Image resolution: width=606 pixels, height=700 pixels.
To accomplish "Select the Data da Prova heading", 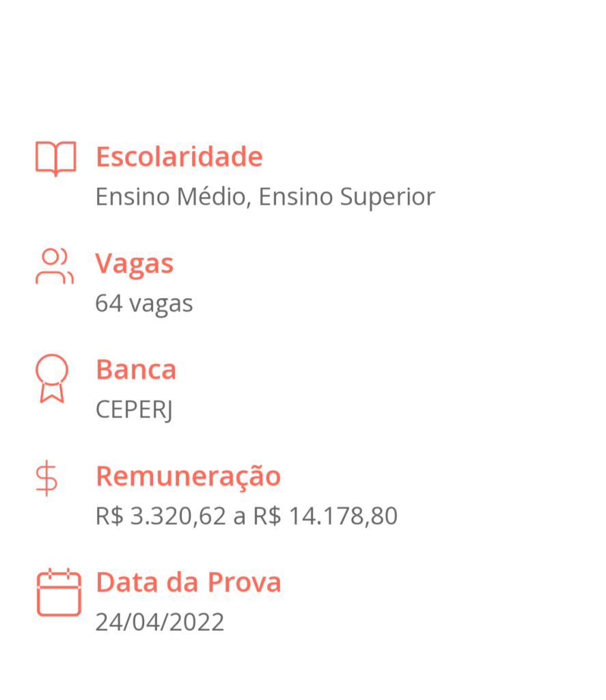I will [189, 582].
